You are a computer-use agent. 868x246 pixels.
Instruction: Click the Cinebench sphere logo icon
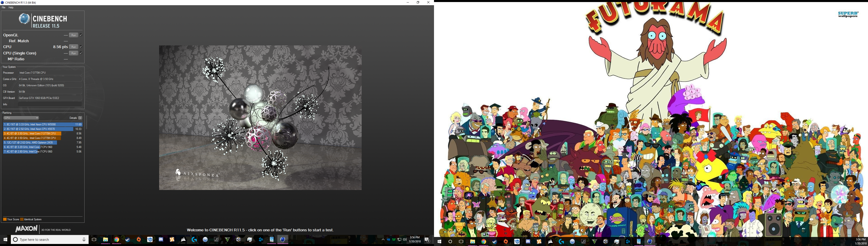click(x=24, y=19)
